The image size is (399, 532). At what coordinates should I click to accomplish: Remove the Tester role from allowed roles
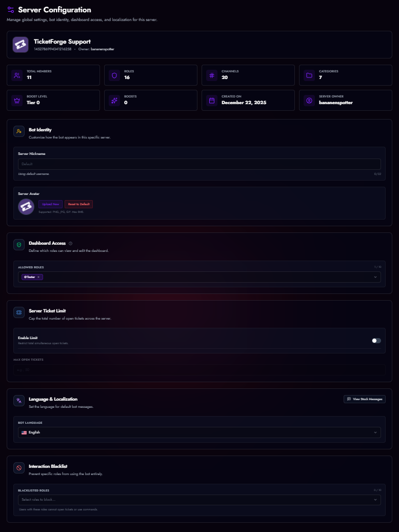click(x=39, y=276)
